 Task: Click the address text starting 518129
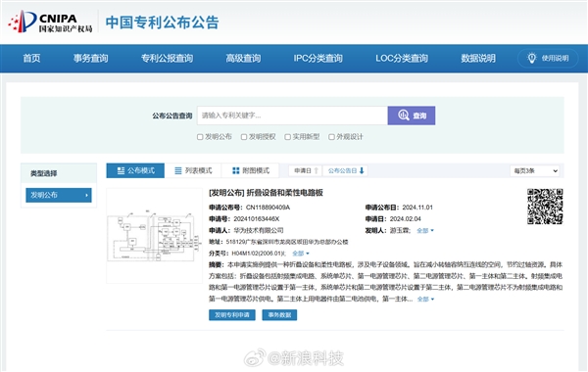point(287,243)
